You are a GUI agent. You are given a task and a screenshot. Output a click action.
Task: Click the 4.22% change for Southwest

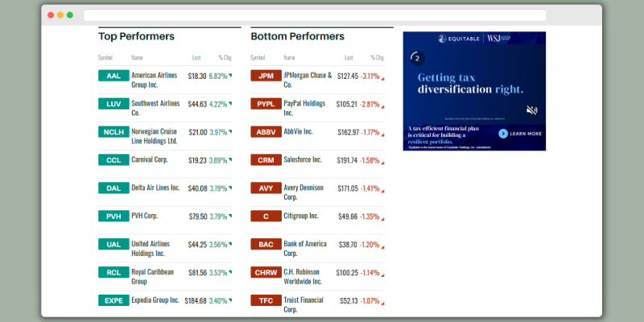[x=218, y=105]
